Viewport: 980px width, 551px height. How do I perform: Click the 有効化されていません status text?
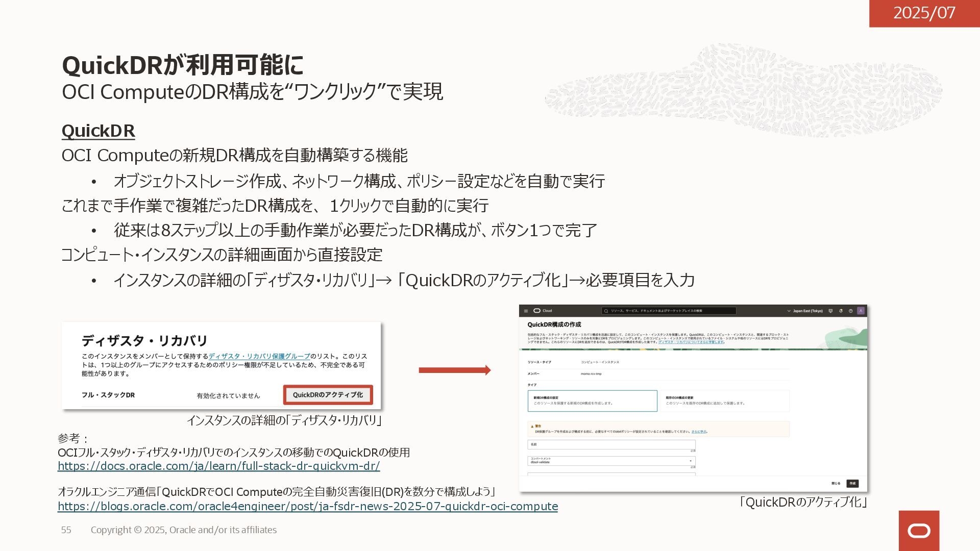[x=228, y=395]
